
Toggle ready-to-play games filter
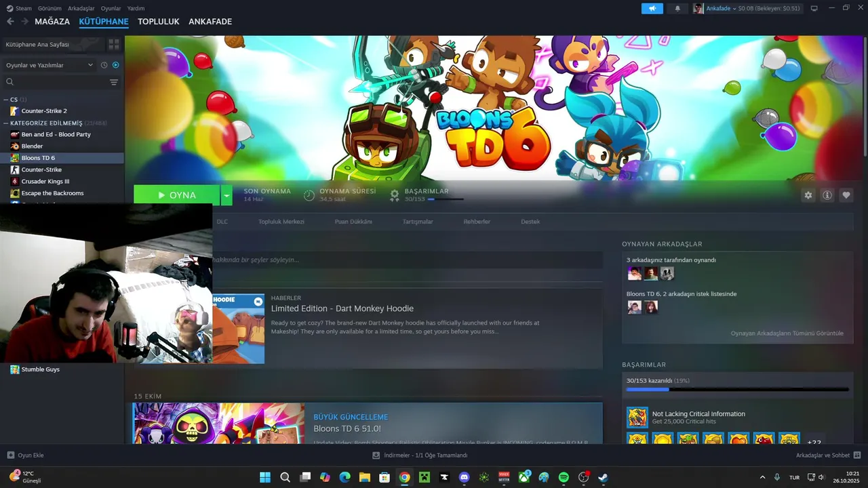point(115,65)
